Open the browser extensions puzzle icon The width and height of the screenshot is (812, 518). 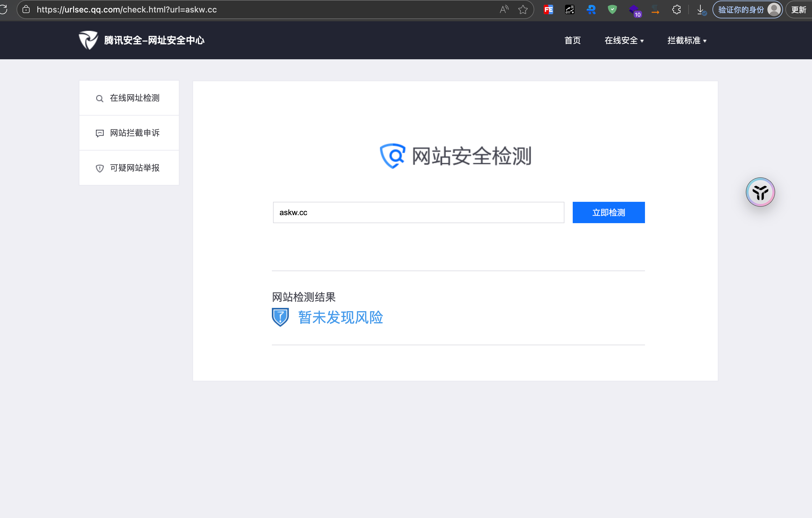coord(676,9)
